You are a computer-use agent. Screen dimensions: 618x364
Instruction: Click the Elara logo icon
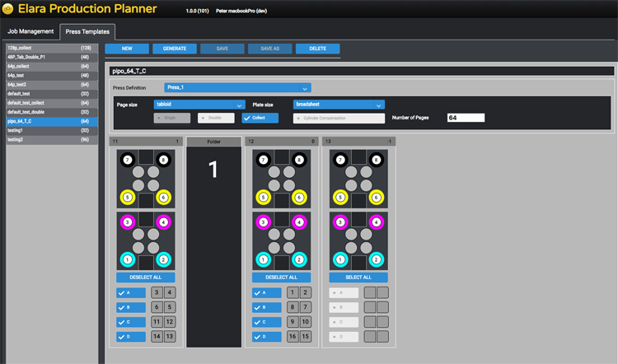[7, 9]
